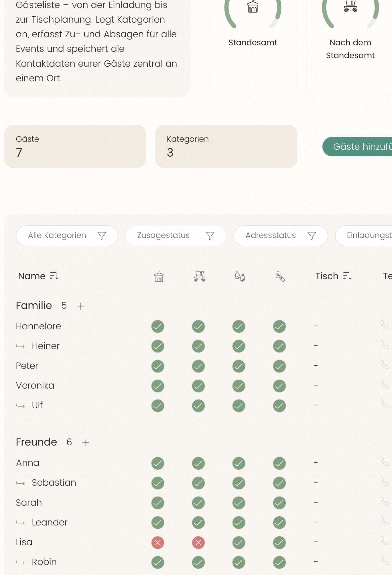Image resolution: width=392 pixels, height=575 pixels.
Task: Click the phone icon in Sebastian's row
Action: tap(385, 481)
